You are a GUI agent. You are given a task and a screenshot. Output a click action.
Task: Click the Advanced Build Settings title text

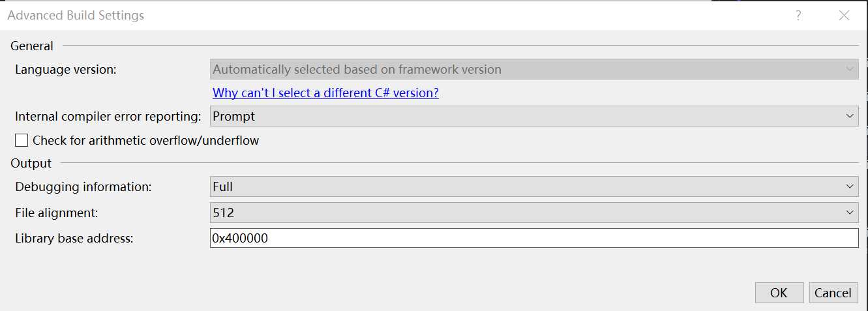click(76, 15)
